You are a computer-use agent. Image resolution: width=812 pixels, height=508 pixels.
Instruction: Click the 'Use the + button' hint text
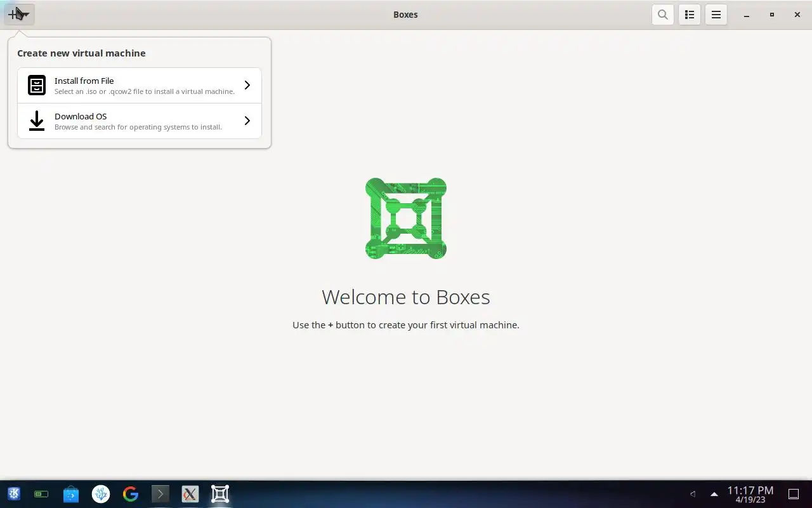pos(406,324)
